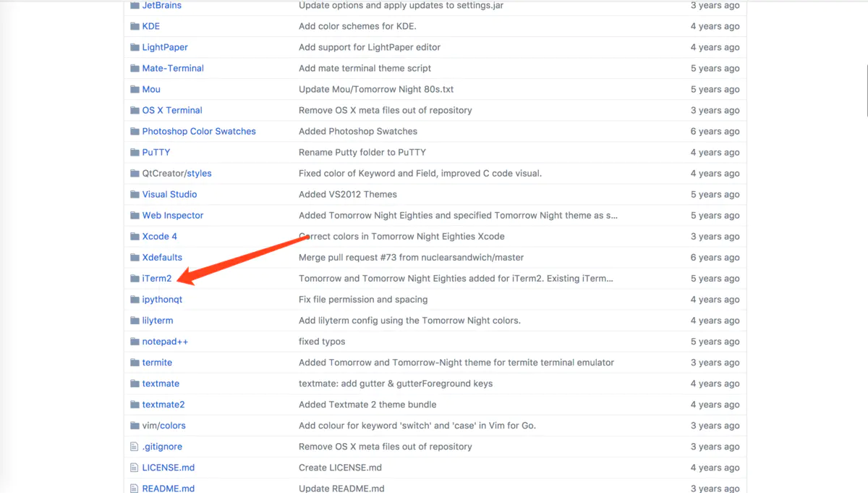Image resolution: width=868 pixels, height=493 pixels.
Task: Open the vim/colors folder
Action: [x=164, y=425]
